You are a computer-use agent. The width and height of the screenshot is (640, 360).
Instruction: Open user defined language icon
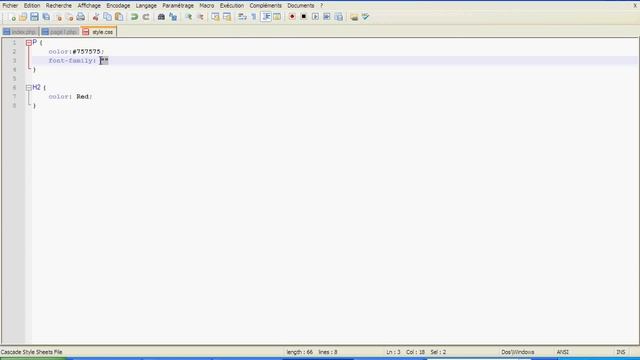pos(277,17)
